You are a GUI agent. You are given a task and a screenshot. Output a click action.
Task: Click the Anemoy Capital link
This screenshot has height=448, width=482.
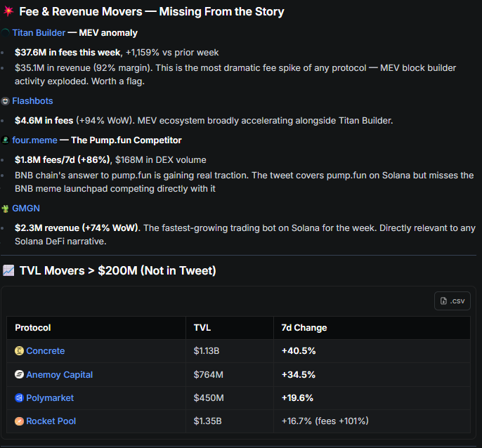pos(59,375)
